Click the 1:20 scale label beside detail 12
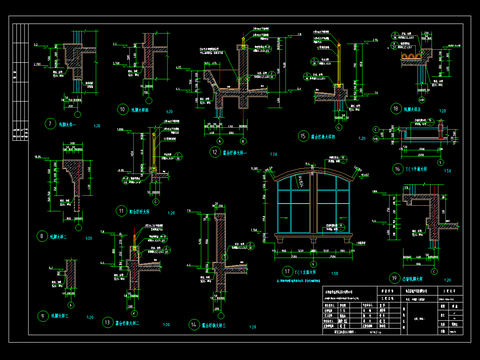Image resolution: width=480 pixels, height=360 pixels. tap(273, 154)
